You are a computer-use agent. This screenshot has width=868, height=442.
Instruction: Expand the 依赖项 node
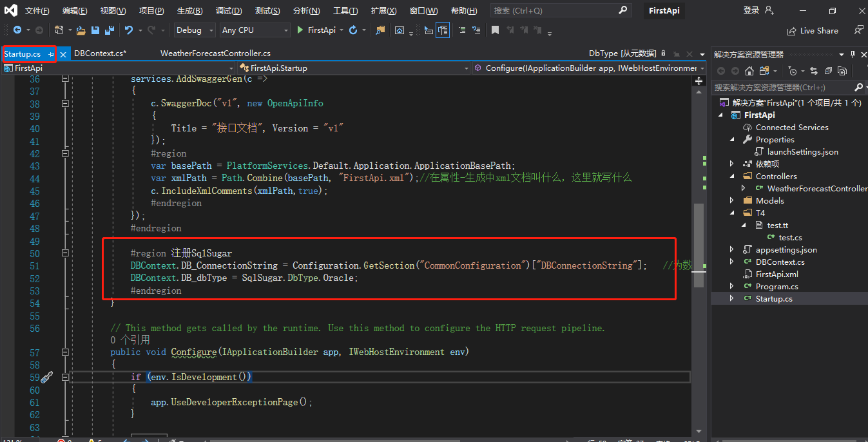pos(732,164)
